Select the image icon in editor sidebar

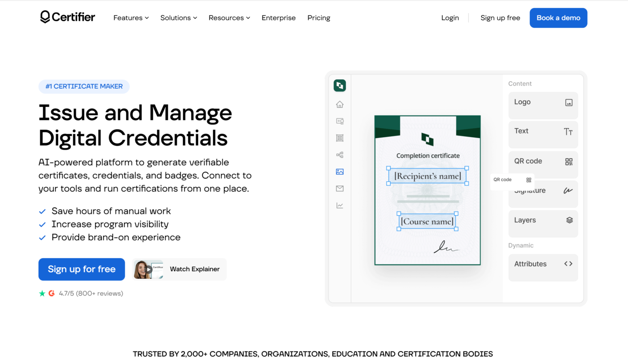point(340,172)
